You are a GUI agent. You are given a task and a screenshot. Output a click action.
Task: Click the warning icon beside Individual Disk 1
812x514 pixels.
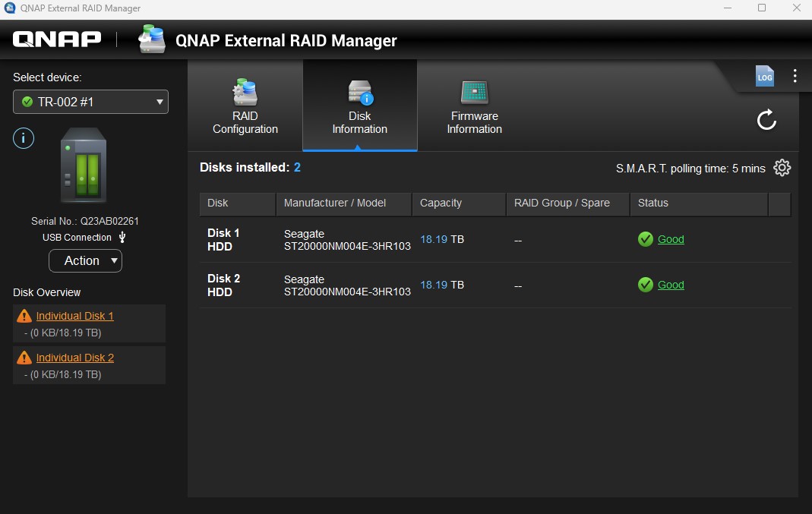pyautogui.click(x=24, y=316)
